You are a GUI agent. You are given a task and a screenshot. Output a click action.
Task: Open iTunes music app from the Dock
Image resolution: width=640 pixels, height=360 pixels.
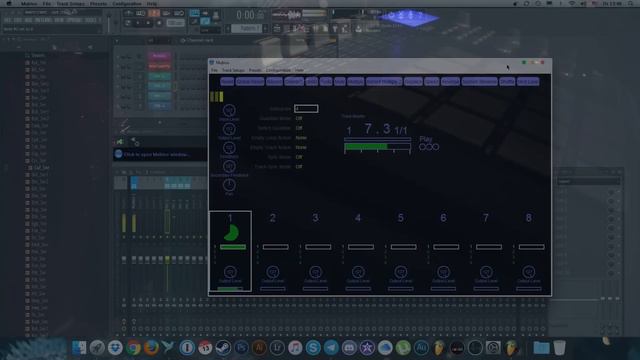pyautogui.click(x=295, y=348)
